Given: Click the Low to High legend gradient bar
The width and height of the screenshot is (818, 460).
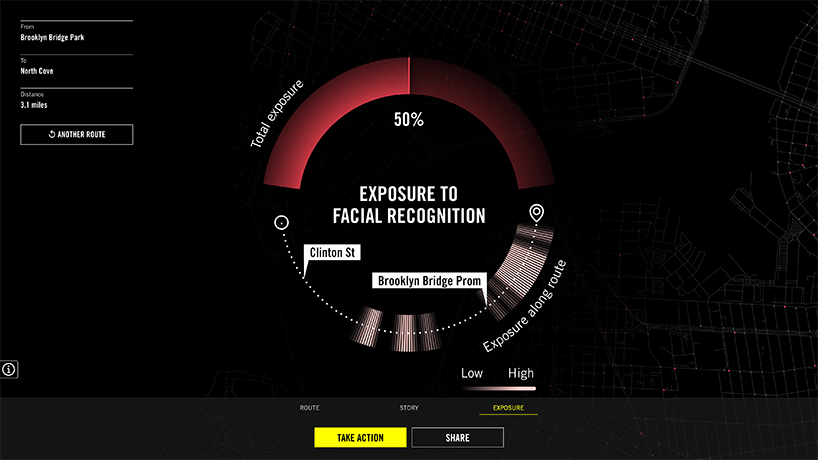Looking at the screenshot, I should pyautogui.click(x=498, y=388).
